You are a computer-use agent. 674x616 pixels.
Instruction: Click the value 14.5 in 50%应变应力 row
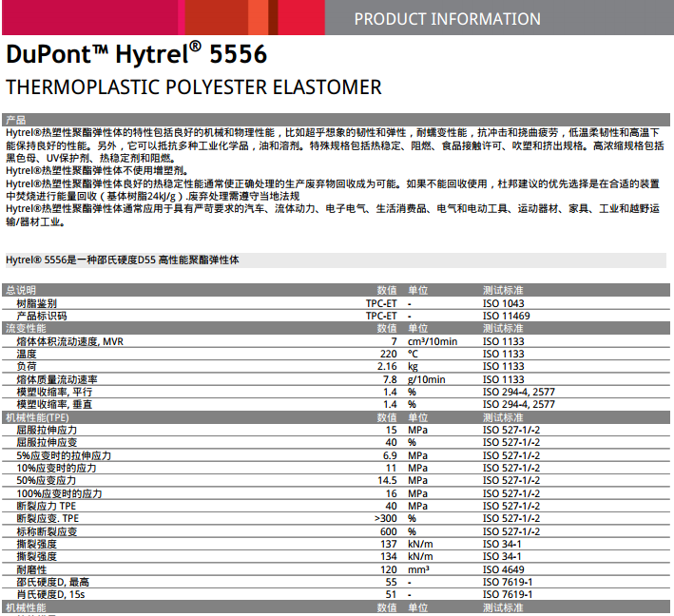click(x=387, y=480)
